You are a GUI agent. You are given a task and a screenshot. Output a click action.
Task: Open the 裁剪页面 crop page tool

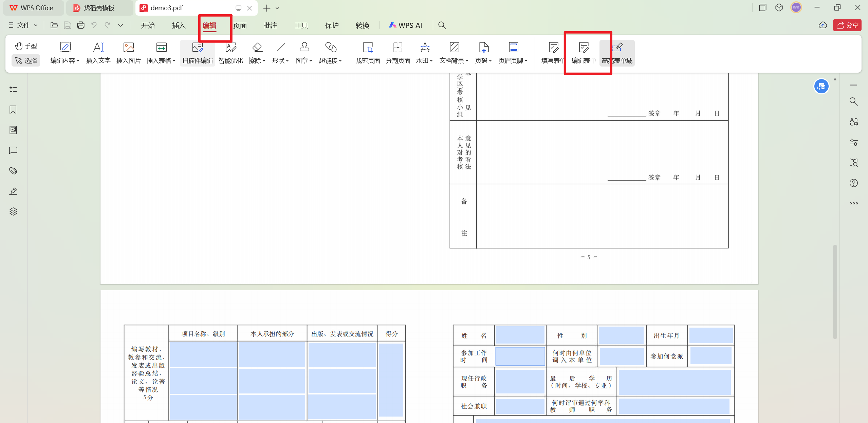367,53
